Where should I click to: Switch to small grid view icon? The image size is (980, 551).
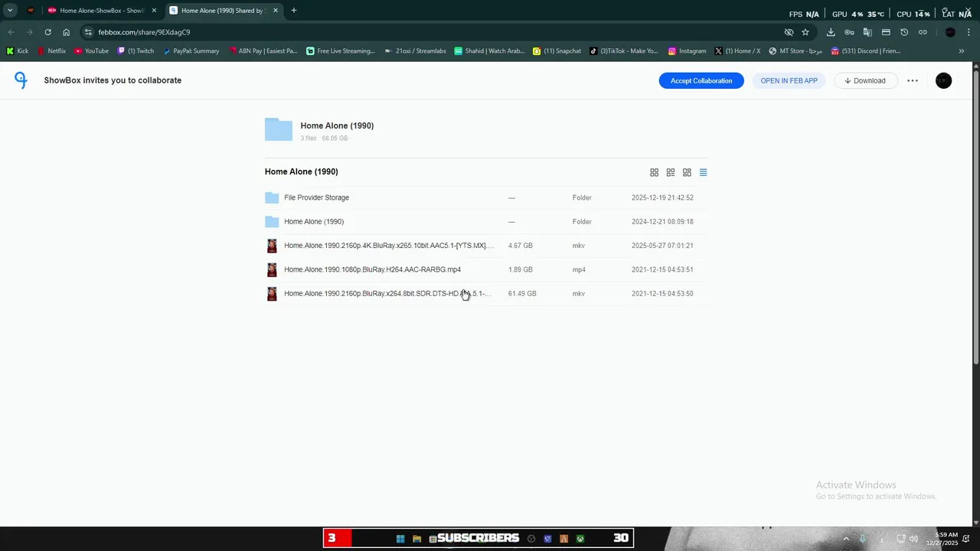pos(687,172)
